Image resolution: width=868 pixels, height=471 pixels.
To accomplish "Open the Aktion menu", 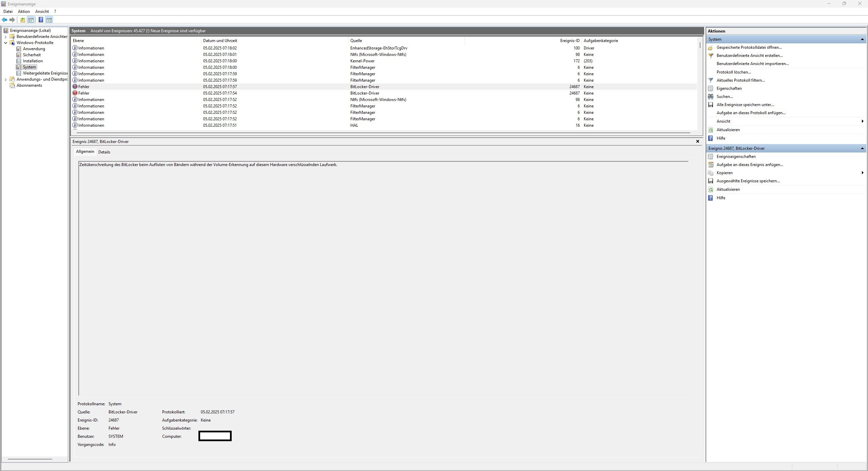I will click(x=24, y=12).
